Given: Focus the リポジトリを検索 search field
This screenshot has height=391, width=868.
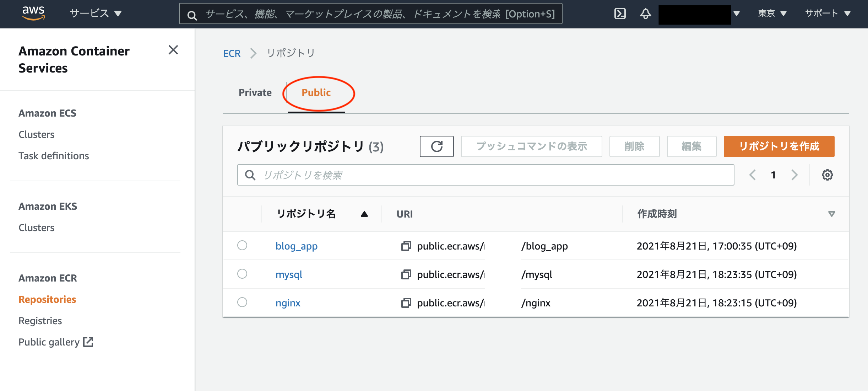Looking at the screenshot, I should [485, 175].
